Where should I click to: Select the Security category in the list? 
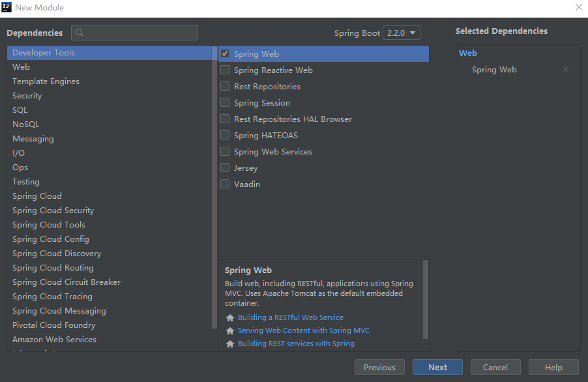point(27,96)
